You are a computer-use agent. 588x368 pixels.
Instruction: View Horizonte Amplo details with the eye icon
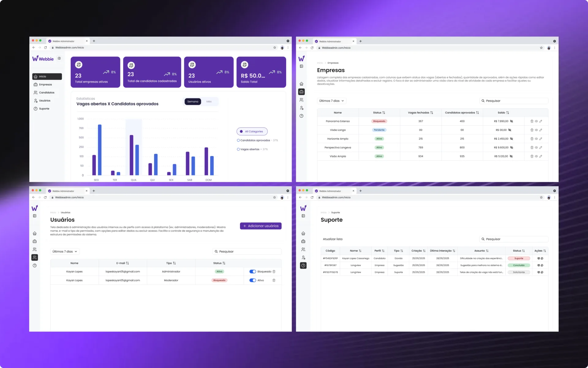(x=536, y=139)
